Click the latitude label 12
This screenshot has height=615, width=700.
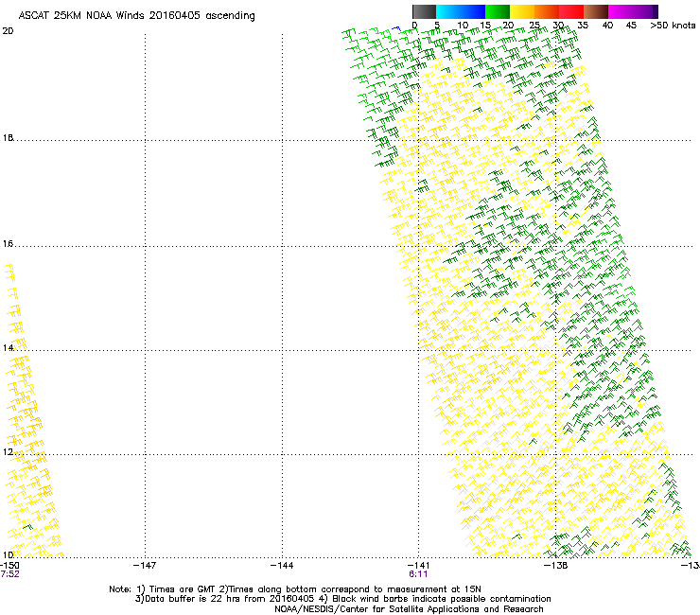8,452
